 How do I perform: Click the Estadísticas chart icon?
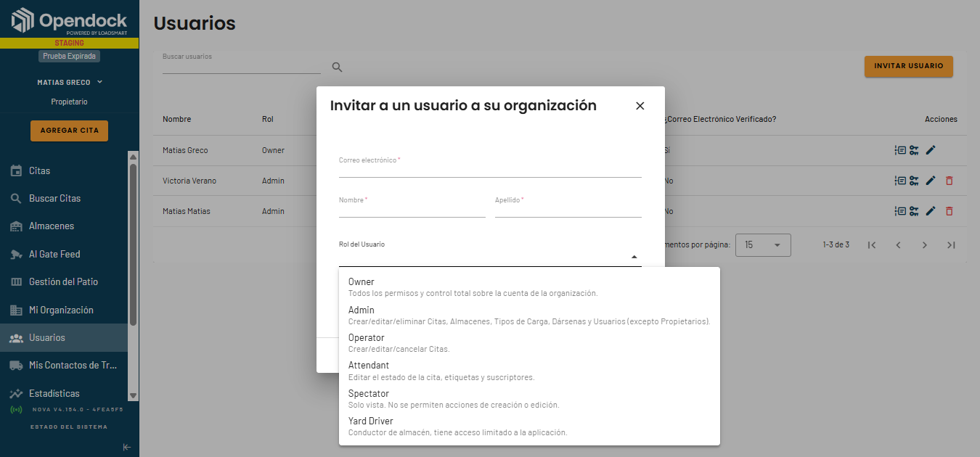16,394
